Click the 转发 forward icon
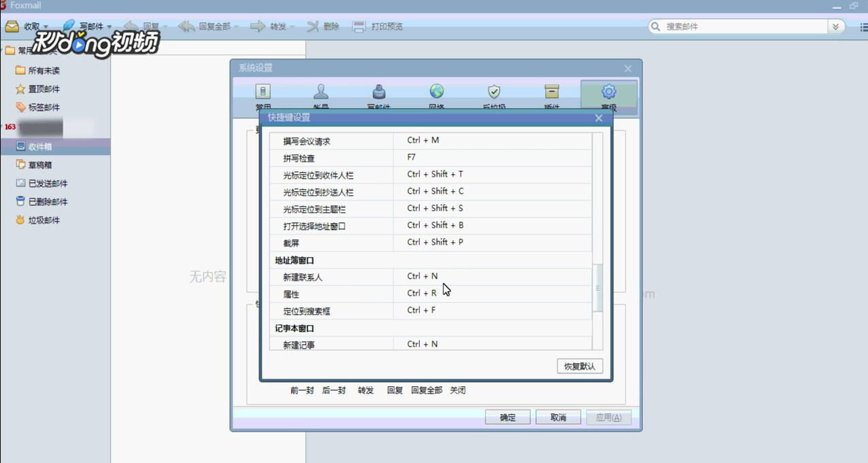 tap(257, 26)
